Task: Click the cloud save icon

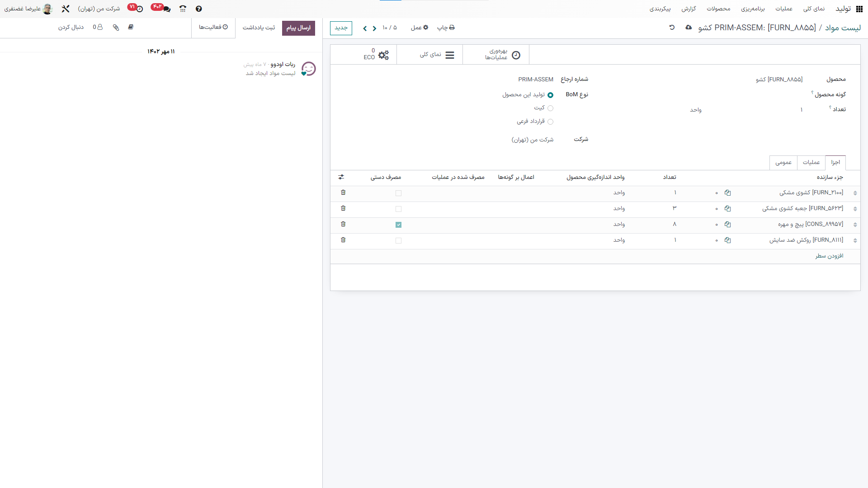Action: pyautogui.click(x=688, y=28)
